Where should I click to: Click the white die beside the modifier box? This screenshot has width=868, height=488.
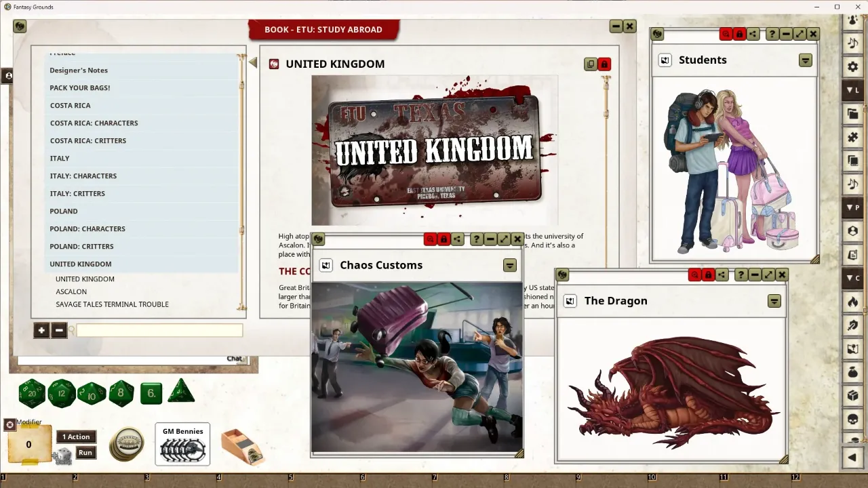point(63,457)
